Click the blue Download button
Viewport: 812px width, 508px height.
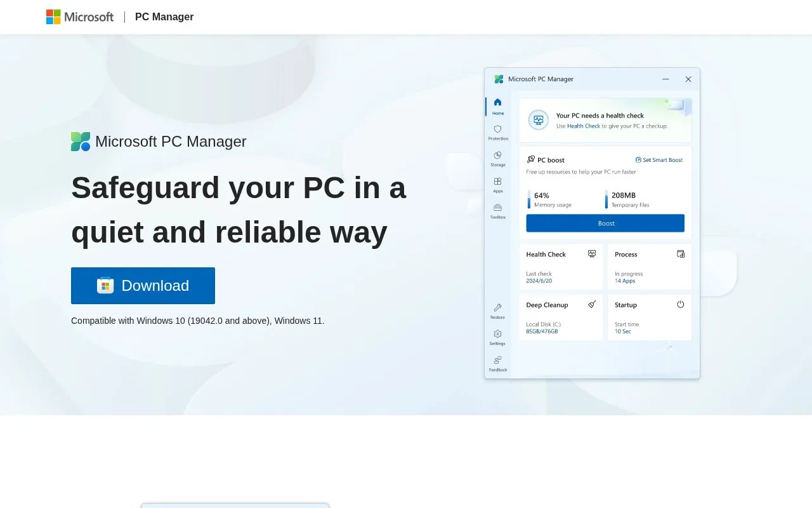coord(143,286)
